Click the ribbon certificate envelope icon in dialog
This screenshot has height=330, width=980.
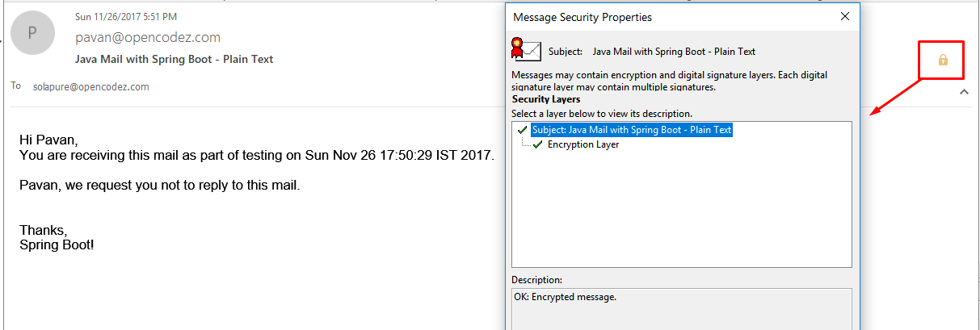[525, 49]
